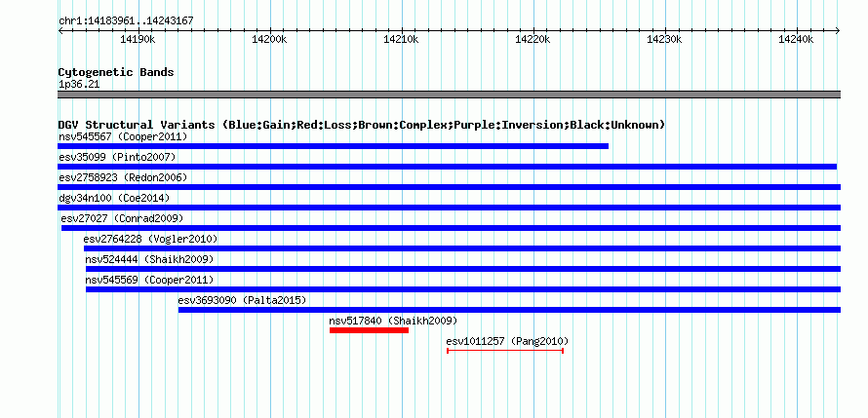Select the esv3693090 blue gain bar
The width and height of the screenshot is (868, 418).
click(509, 310)
